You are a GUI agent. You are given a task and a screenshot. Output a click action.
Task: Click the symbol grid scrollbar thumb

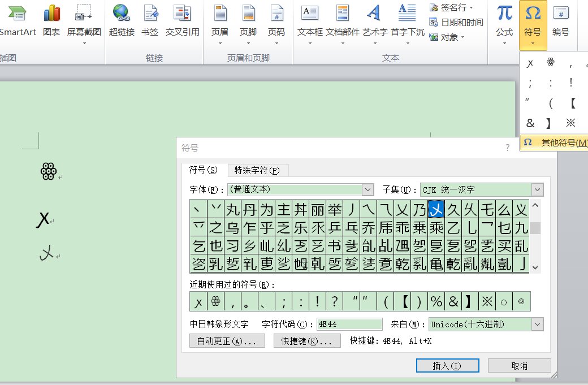pos(535,228)
